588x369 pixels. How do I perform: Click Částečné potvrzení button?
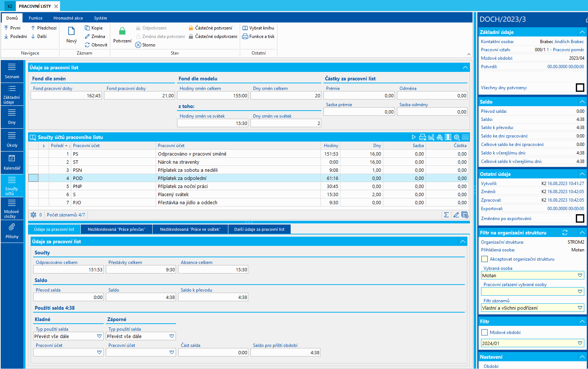(x=210, y=28)
